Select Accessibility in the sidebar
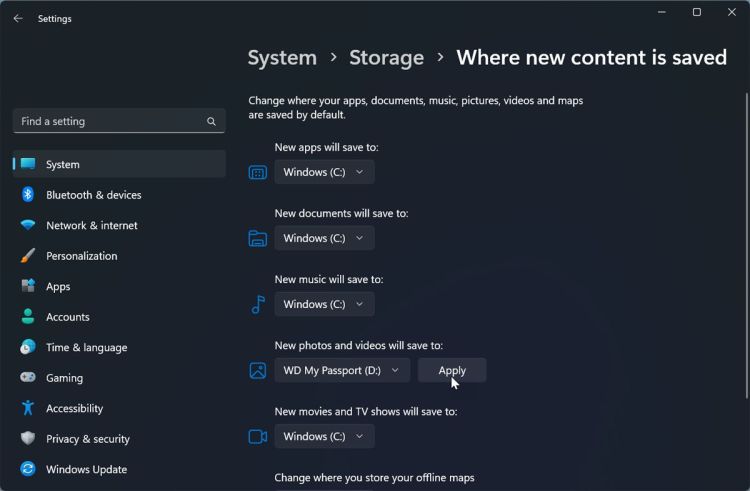750x491 pixels. [74, 408]
